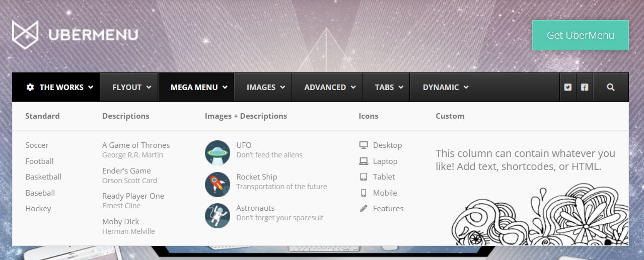The height and width of the screenshot is (260, 644).
Task: Click the Descriptions column header
Action: [x=126, y=116]
